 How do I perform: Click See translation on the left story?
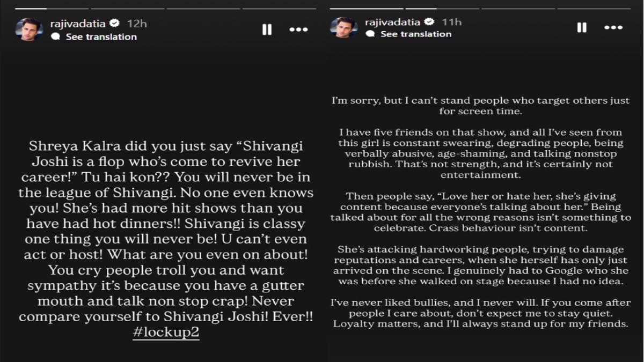[101, 36]
